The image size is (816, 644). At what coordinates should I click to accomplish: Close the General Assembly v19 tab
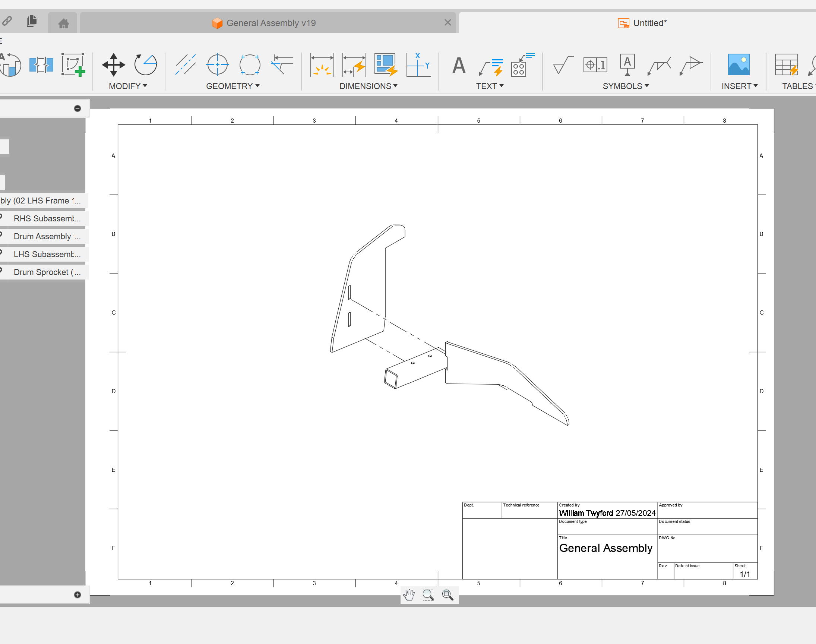tap(447, 23)
